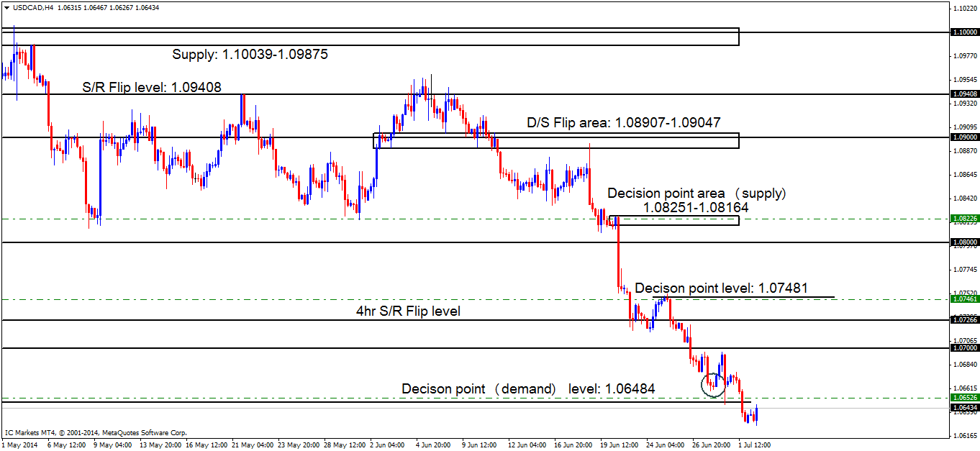Viewport: 980px width, 451px height.
Task: Click the '12 Jun 04:00' time label
Action: click(x=527, y=445)
